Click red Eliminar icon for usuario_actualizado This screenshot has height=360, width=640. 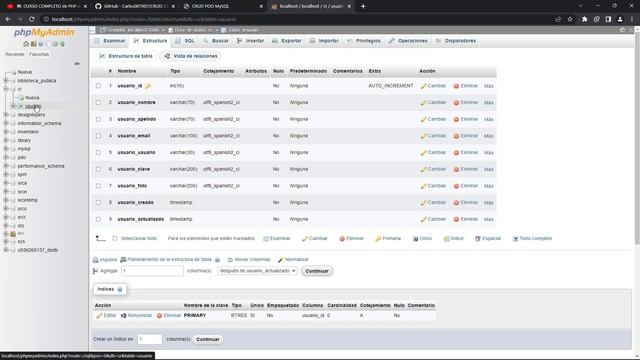tap(456, 219)
